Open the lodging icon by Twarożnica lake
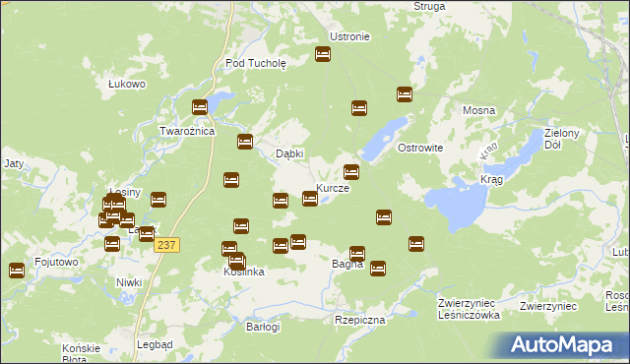Viewport: 630px width, 364px height. [200, 107]
